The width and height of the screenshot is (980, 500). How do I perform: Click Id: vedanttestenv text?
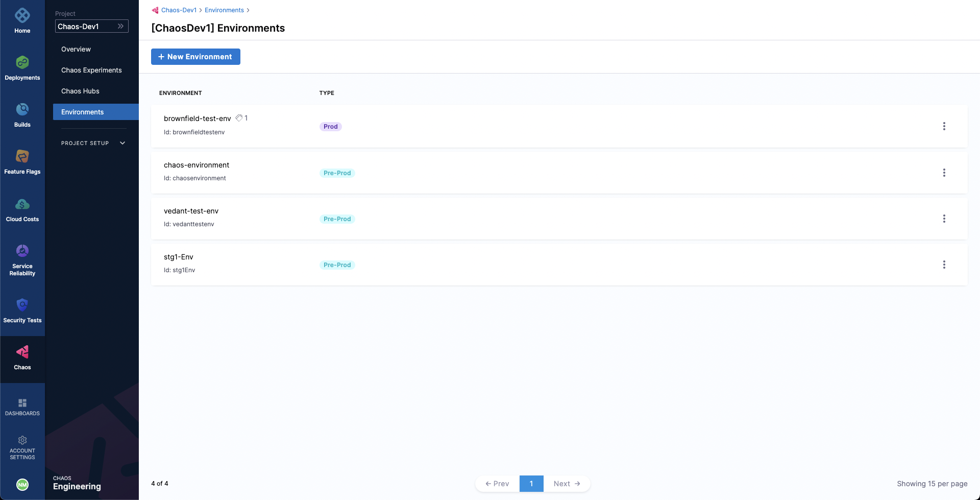[x=189, y=224]
